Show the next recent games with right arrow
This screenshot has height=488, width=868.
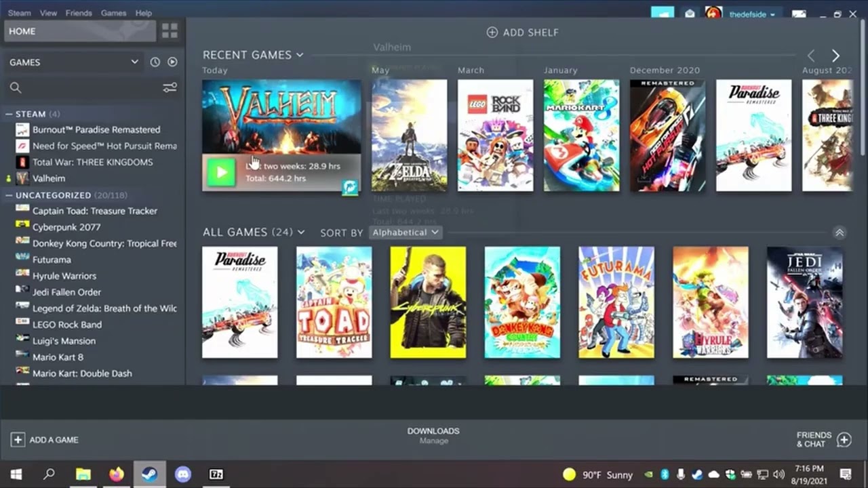click(835, 56)
